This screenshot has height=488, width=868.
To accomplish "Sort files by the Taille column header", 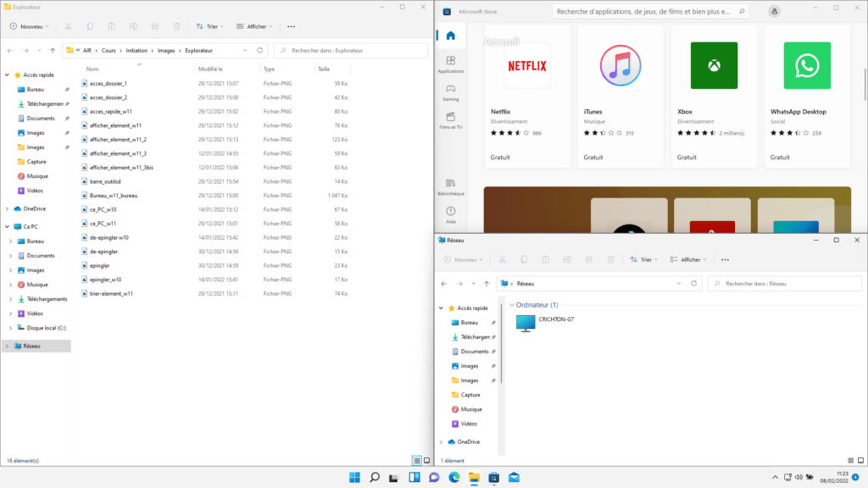I will click(x=323, y=69).
